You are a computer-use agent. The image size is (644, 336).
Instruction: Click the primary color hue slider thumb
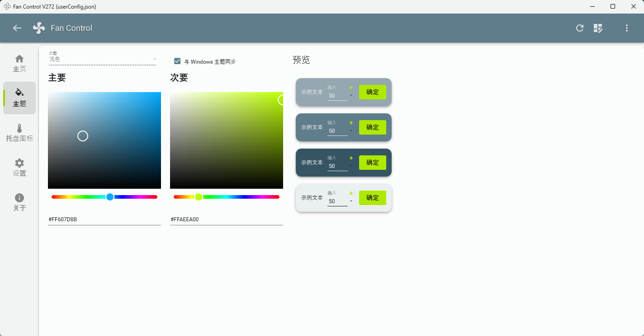[x=110, y=197]
